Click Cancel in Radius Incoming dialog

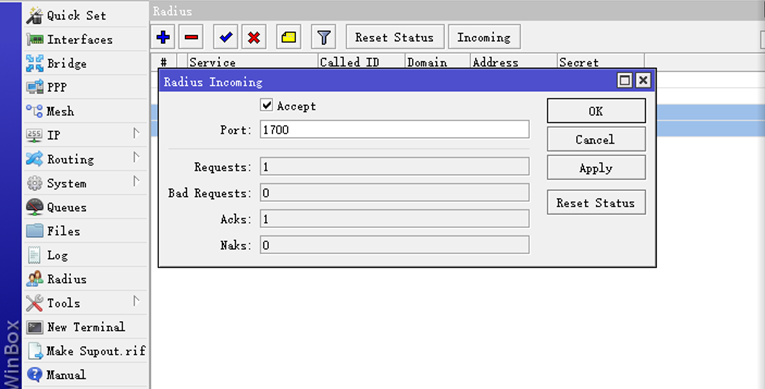click(596, 140)
